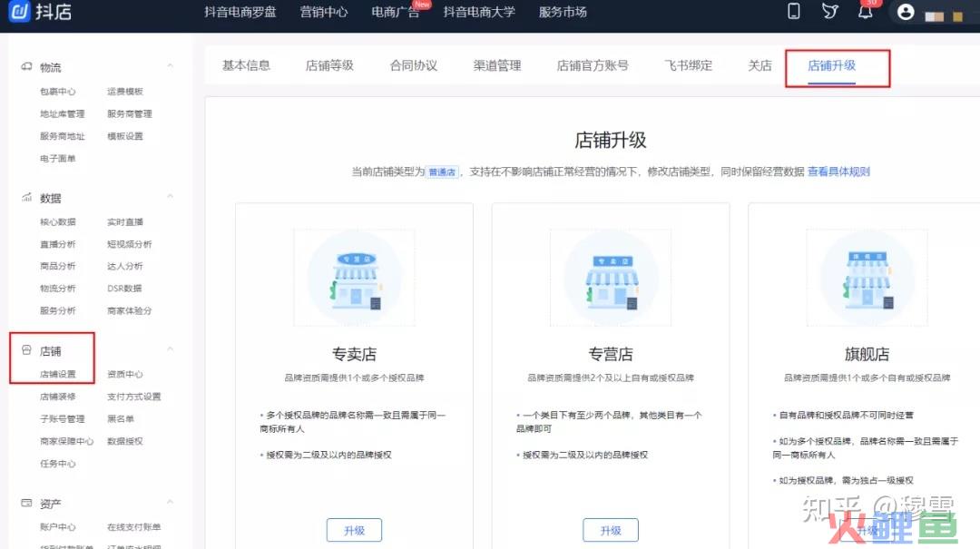Click the 查看具体规则 link
The height and width of the screenshot is (549, 980).
(838, 172)
